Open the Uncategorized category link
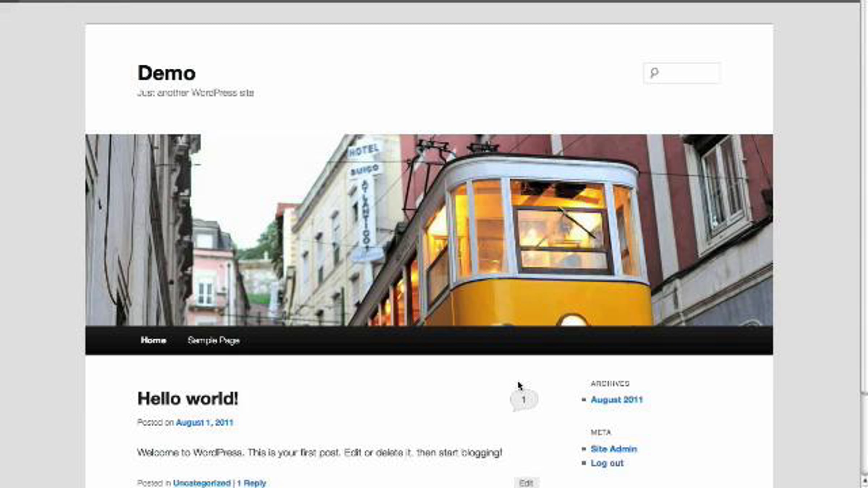The width and height of the screenshot is (868, 488). point(201,483)
